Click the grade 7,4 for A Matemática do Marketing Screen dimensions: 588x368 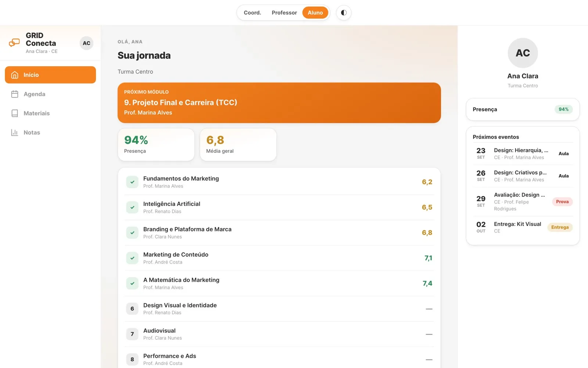point(427,283)
